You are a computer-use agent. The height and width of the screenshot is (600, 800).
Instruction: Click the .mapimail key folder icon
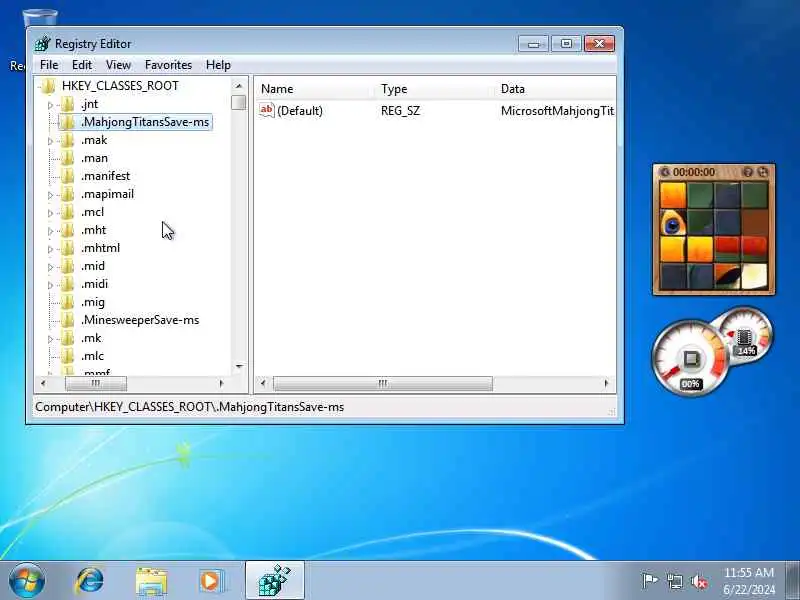[67, 194]
